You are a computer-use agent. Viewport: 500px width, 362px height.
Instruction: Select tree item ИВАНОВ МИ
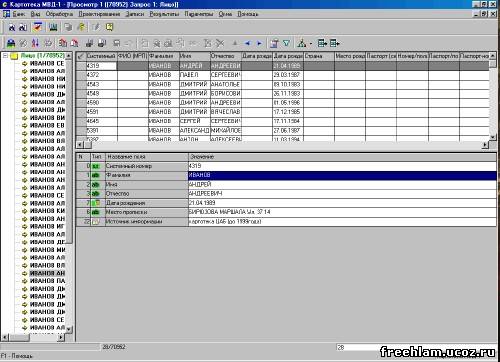coord(47,250)
